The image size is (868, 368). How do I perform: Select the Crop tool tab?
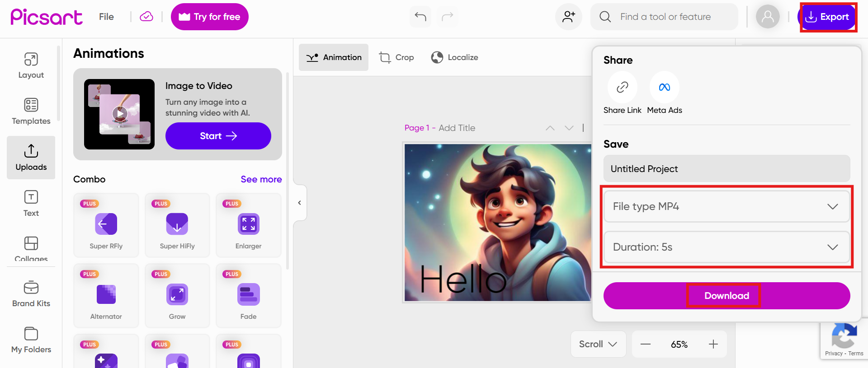[x=396, y=57]
